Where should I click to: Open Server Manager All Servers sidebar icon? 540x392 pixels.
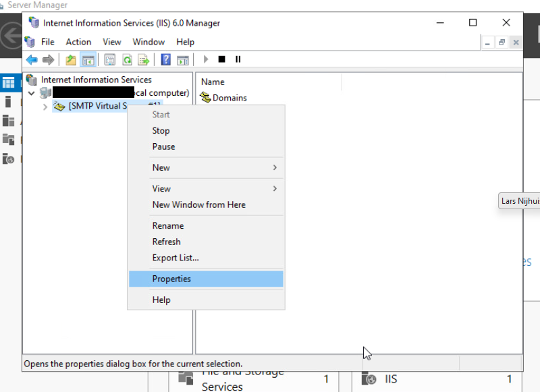[x=8, y=121]
